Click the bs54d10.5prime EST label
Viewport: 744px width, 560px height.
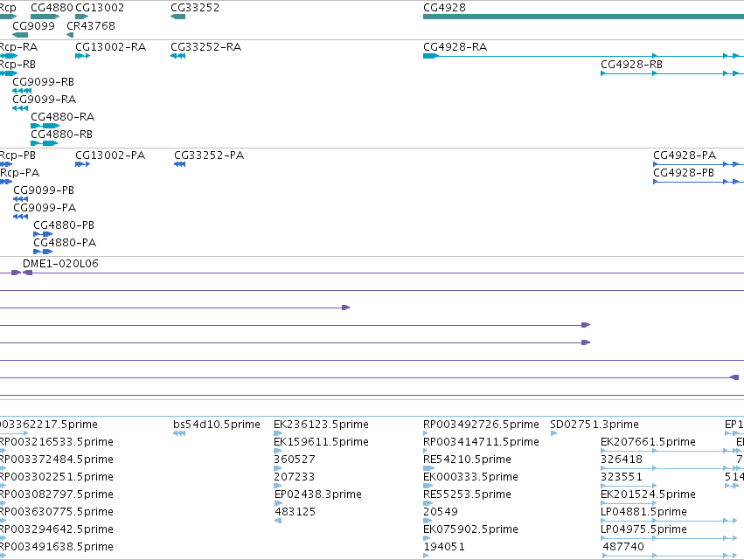pos(217,425)
